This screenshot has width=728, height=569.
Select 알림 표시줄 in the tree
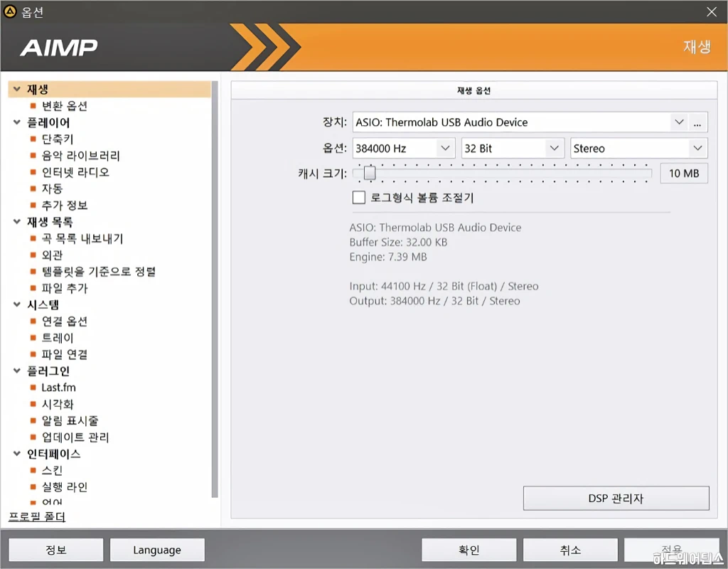(70, 421)
